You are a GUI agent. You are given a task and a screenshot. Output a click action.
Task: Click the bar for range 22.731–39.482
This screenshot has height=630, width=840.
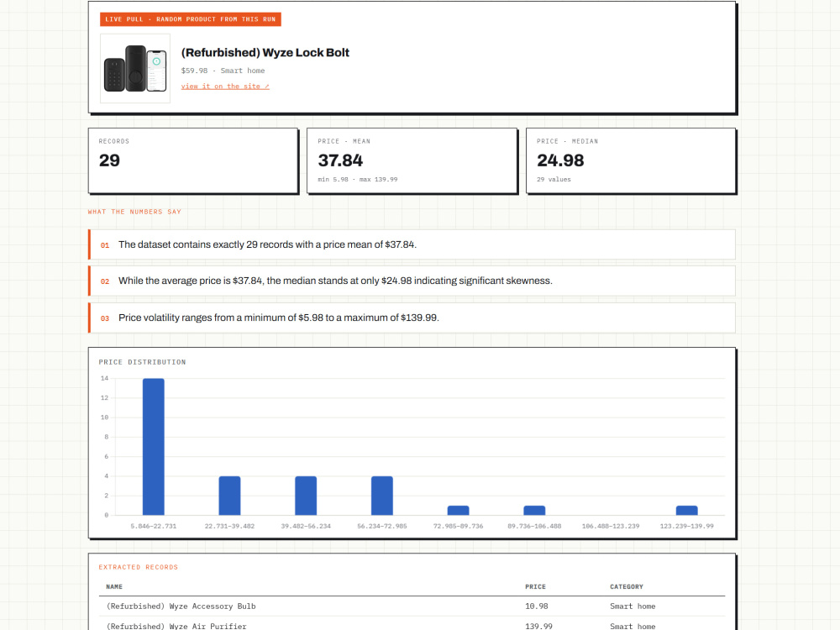click(x=229, y=496)
